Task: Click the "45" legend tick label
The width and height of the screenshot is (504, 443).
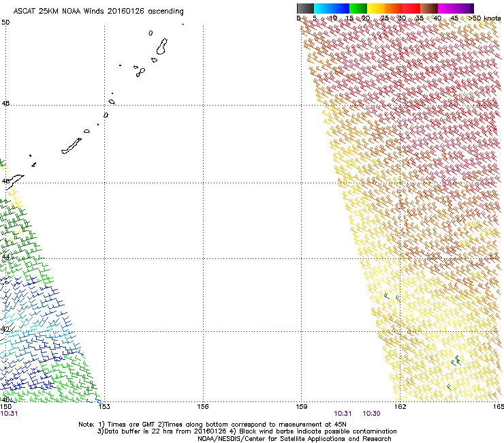Action: pos(454,18)
